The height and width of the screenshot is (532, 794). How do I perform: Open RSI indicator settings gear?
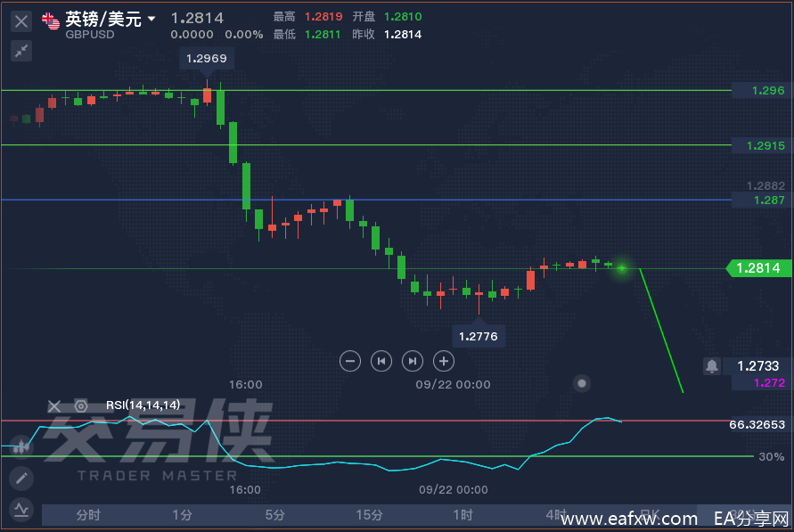(x=81, y=405)
